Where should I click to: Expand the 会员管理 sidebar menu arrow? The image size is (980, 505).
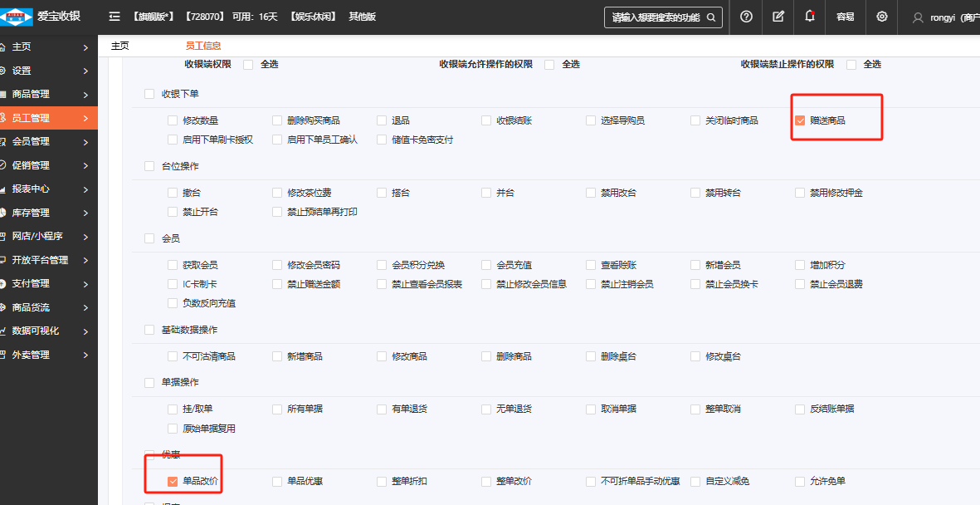[85, 142]
